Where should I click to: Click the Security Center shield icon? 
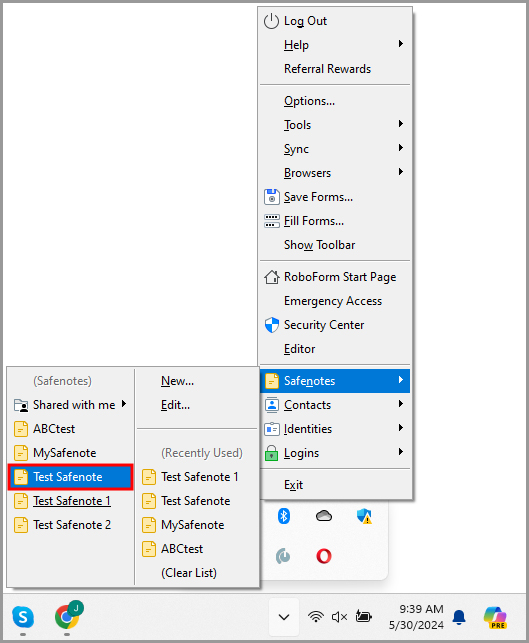271,325
